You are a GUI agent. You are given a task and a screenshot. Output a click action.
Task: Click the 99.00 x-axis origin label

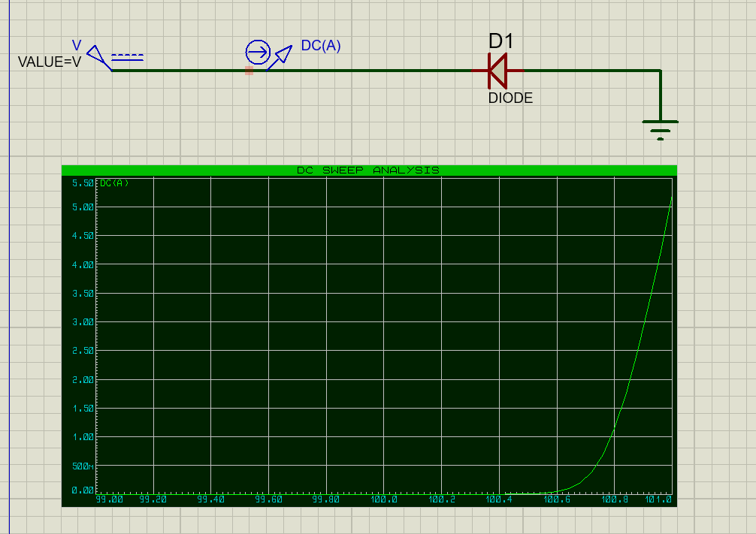[x=109, y=499]
